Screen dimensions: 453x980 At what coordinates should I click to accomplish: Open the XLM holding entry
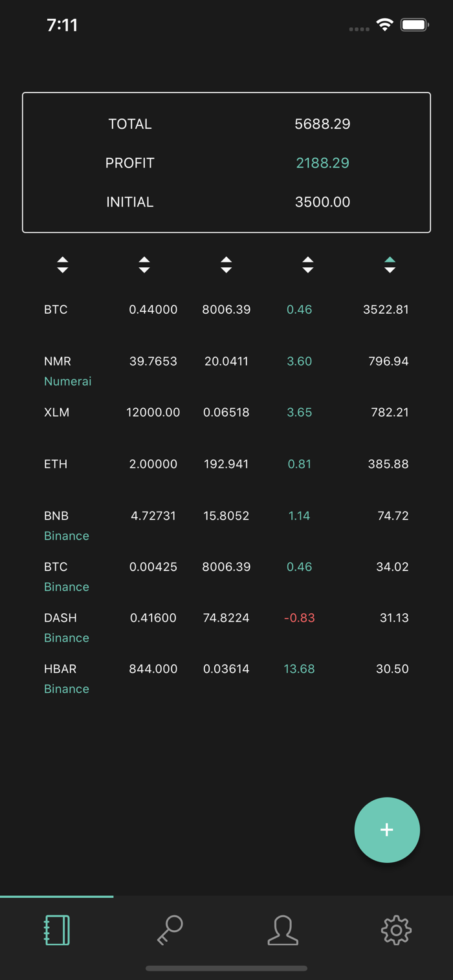click(x=226, y=422)
